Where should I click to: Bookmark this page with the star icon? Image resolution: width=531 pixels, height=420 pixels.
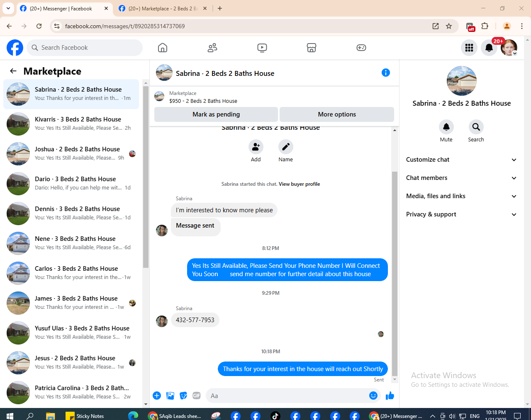point(449,26)
